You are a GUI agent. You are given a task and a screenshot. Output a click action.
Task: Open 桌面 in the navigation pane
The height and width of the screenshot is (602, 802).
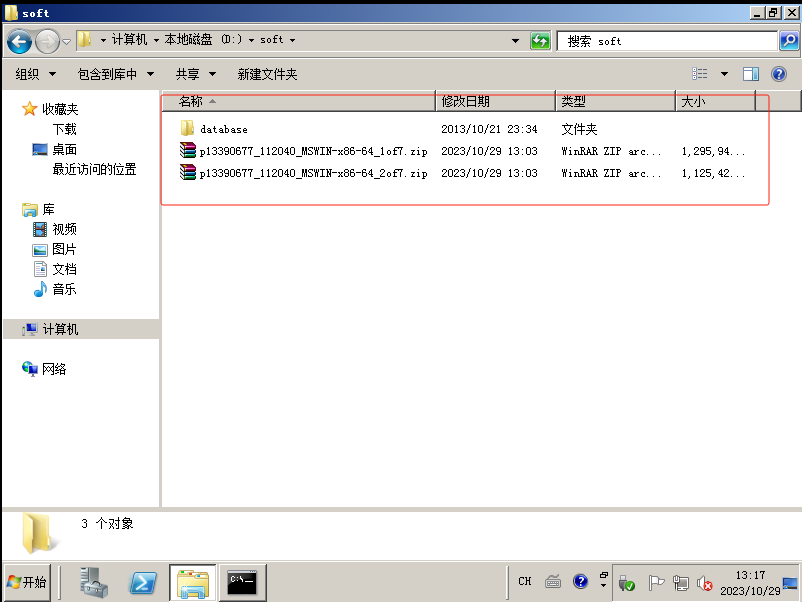pyautogui.click(x=64, y=149)
